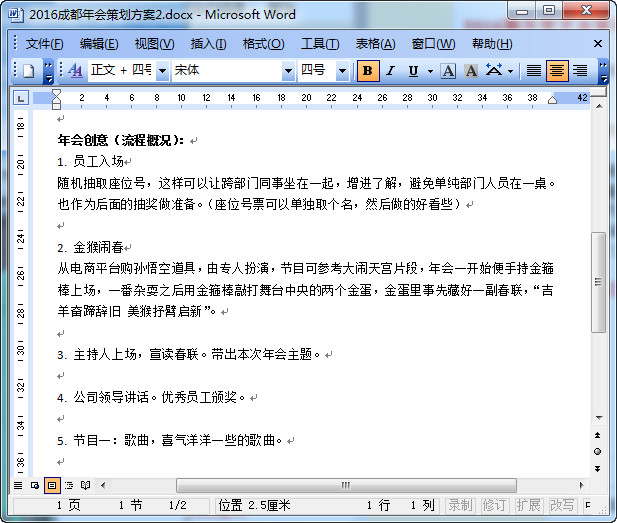The width and height of the screenshot is (617, 523).
Task: Click the vertical scrollbar thumb
Action: point(599,282)
